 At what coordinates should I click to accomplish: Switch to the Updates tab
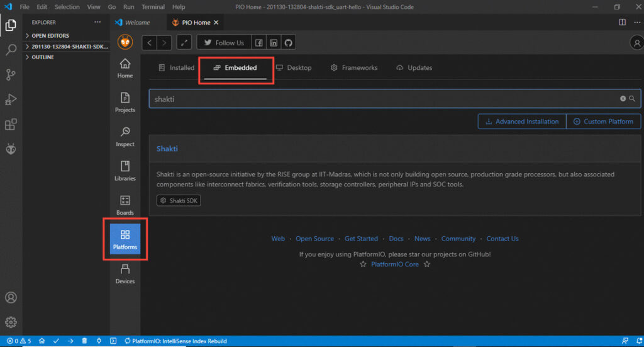(x=414, y=68)
